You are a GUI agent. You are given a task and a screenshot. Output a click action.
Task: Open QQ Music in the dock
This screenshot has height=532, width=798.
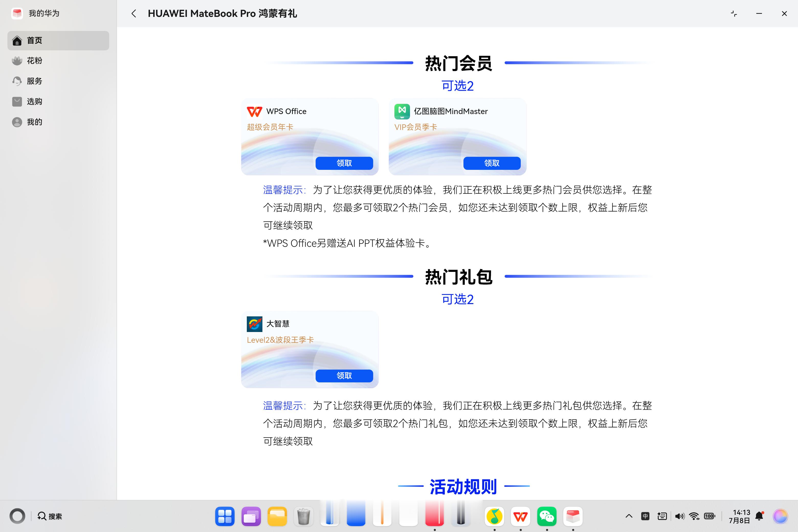(494, 516)
